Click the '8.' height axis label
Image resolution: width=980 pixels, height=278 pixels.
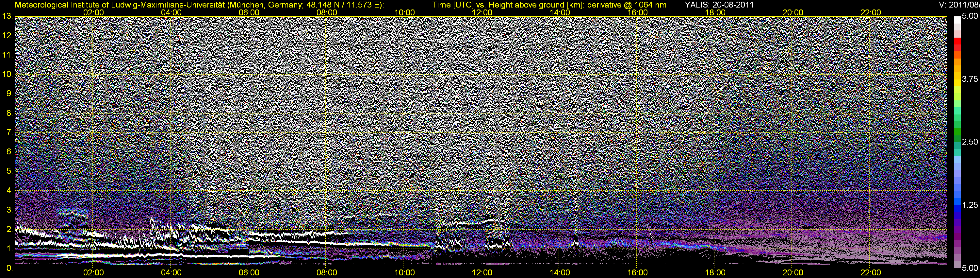click(x=9, y=113)
